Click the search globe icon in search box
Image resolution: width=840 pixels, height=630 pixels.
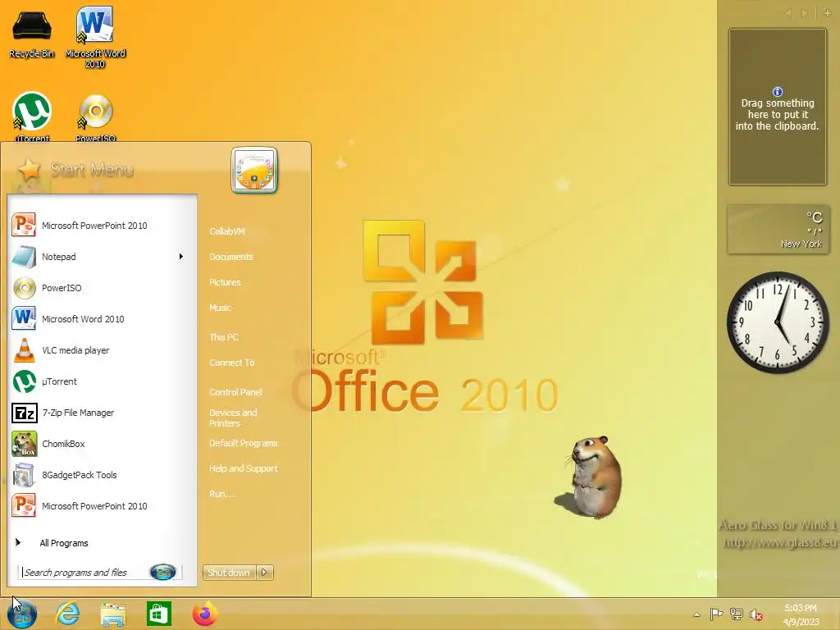163,572
